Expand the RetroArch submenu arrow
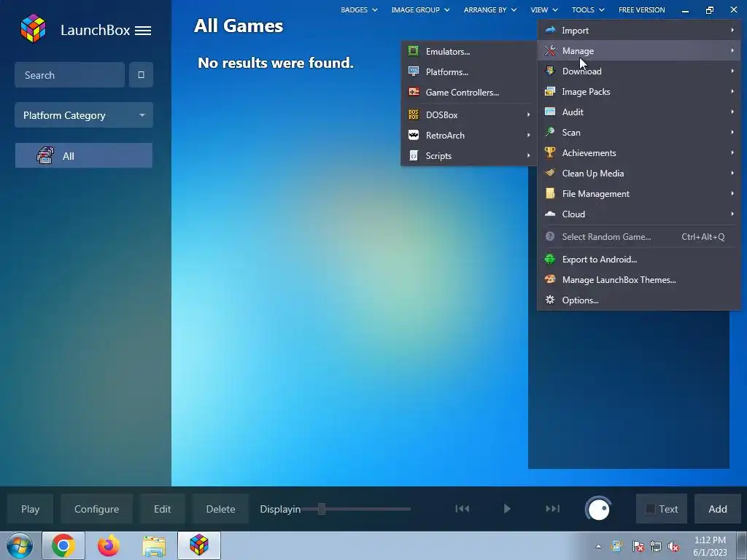Viewport: 747px width, 560px height. pos(528,135)
